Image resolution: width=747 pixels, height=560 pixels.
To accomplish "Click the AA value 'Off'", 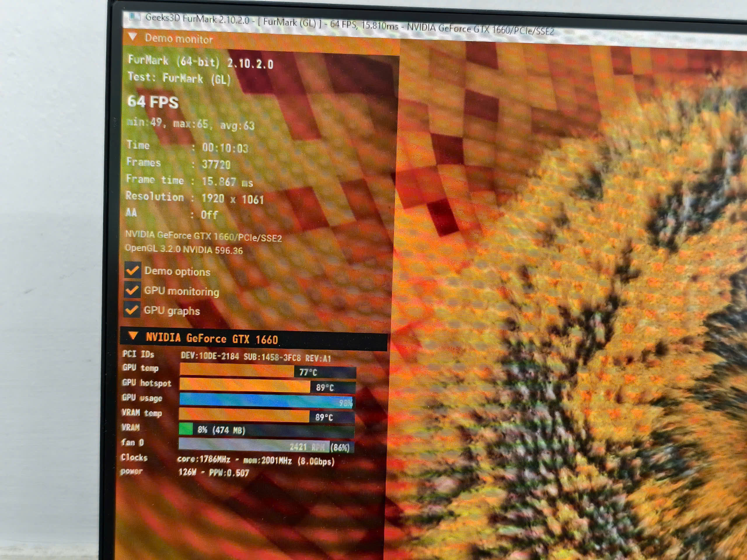I will [x=210, y=215].
